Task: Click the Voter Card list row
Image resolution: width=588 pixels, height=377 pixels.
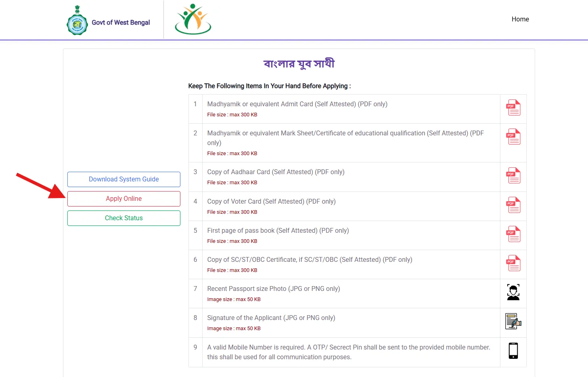Action: click(x=271, y=201)
